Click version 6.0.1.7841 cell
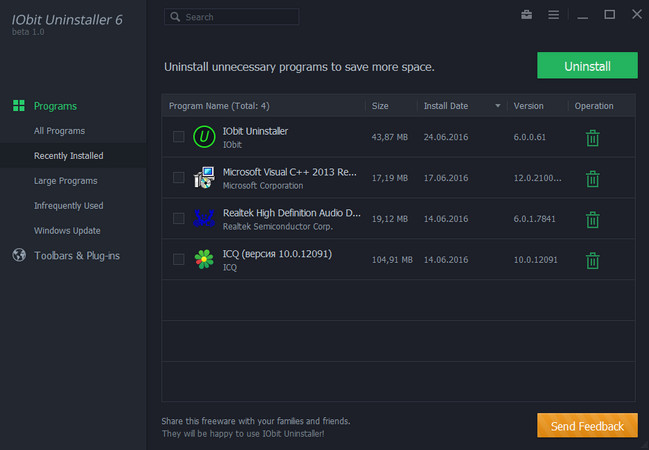This screenshot has width=649, height=450. point(534,219)
